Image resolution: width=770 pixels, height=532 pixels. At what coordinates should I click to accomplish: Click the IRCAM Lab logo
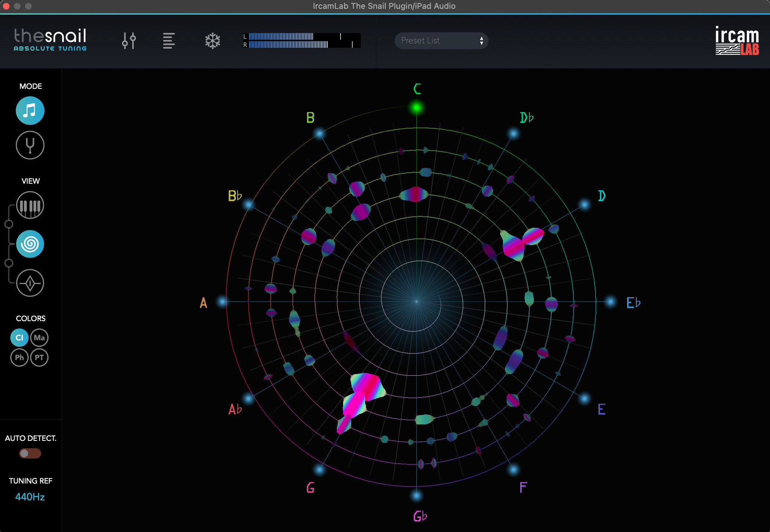pyautogui.click(x=737, y=40)
